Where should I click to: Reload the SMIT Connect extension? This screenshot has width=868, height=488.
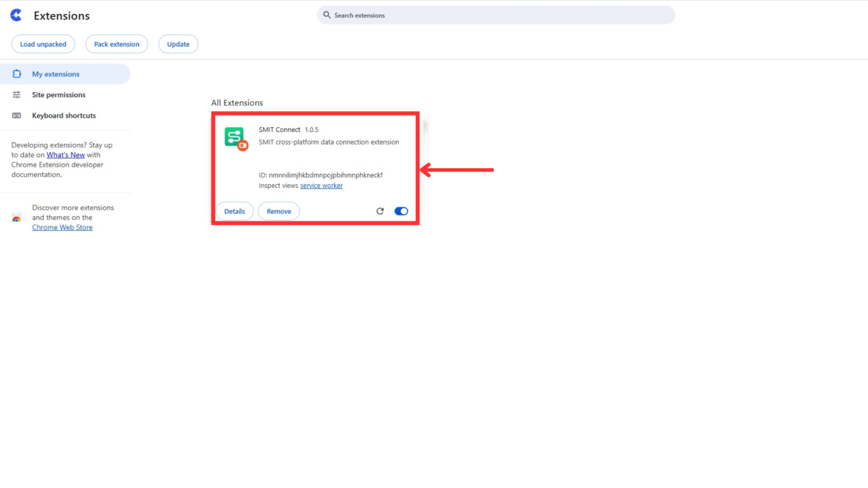(380, 211)
